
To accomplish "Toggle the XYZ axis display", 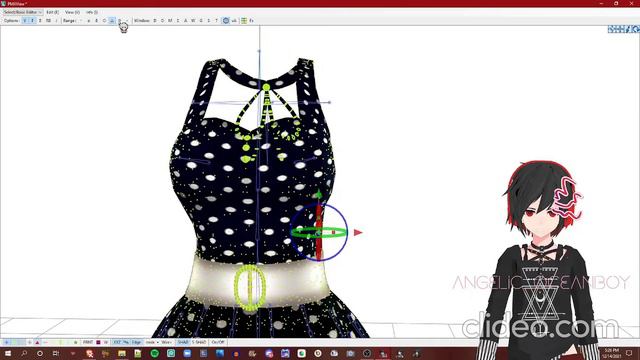I will pyautogui.click(x=117, y=342).
